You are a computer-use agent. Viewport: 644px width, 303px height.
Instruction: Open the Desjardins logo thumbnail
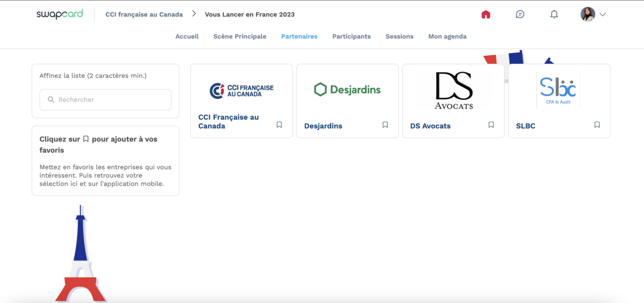click(347, 90)
